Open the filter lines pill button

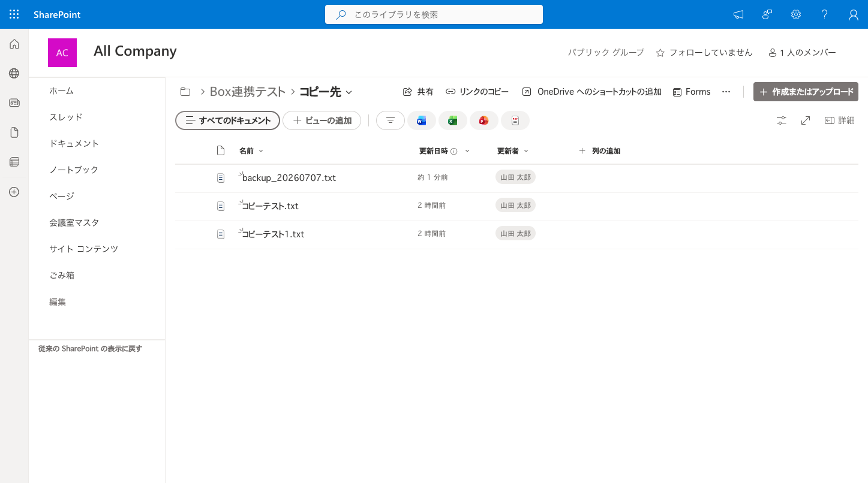click(391, 120)
